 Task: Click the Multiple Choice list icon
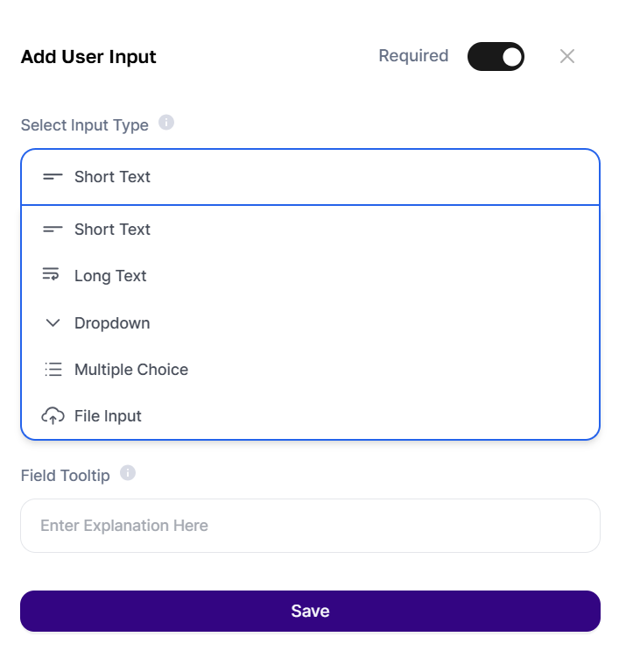53,370
